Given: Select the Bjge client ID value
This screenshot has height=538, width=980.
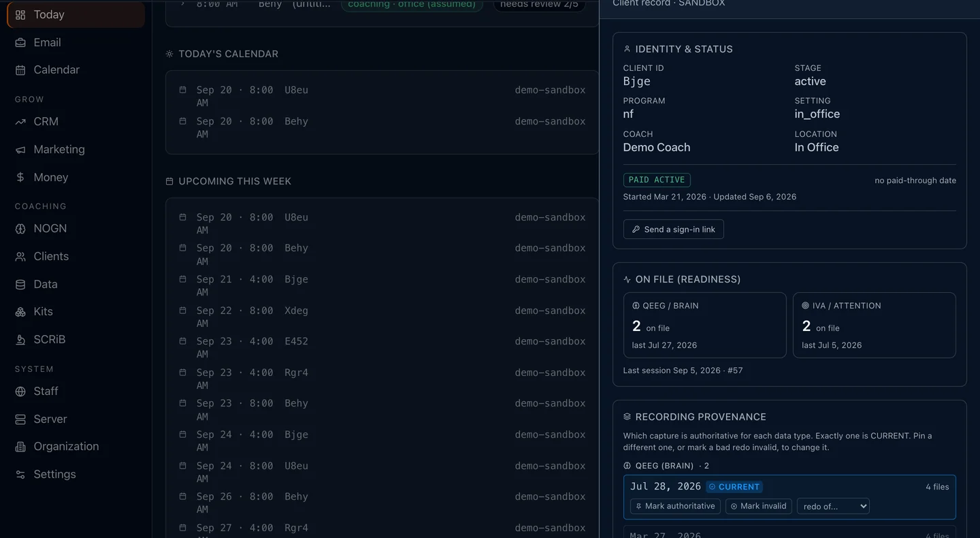Looking at the screenshot, I should [637, 81].
